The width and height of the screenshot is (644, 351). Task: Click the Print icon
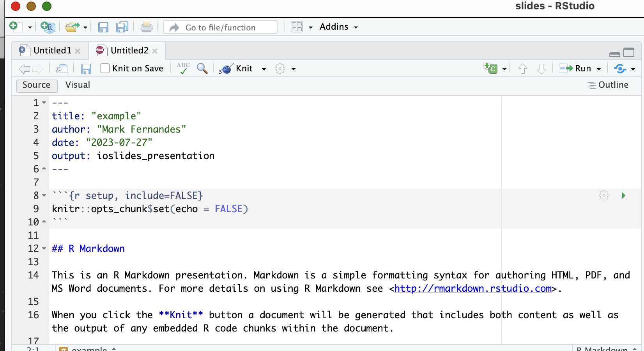pos(147,27)
